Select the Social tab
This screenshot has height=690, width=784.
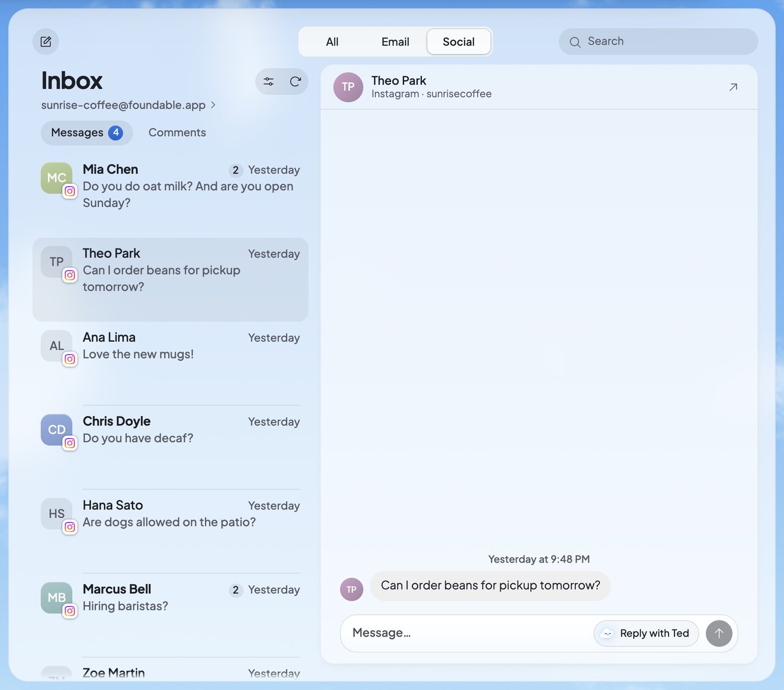pos(459,42)
